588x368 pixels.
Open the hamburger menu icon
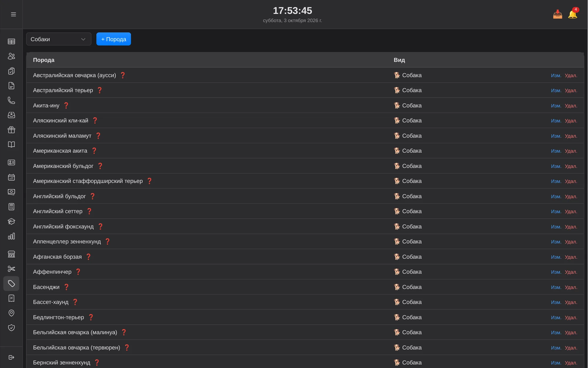pyautogui.click(x=13, y=14)
